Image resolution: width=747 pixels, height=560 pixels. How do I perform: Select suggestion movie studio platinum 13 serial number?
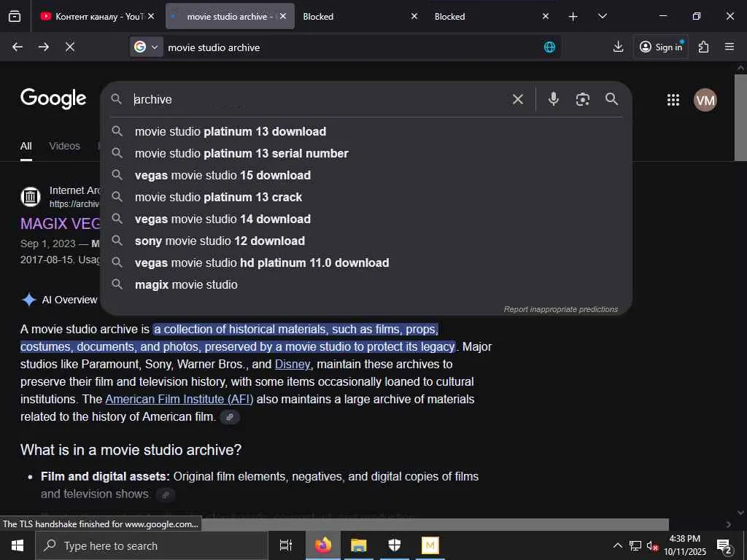[366, 153]
